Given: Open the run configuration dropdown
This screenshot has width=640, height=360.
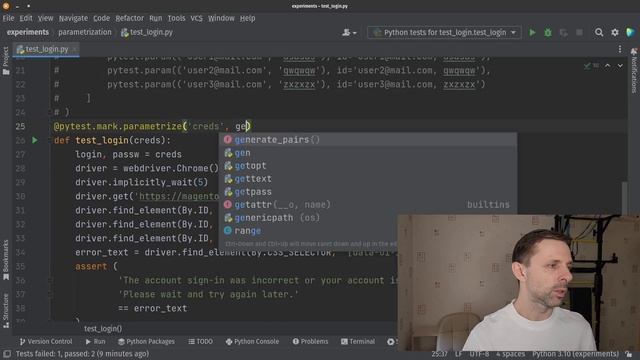Looking at the screenshot, I should (444, 32).
